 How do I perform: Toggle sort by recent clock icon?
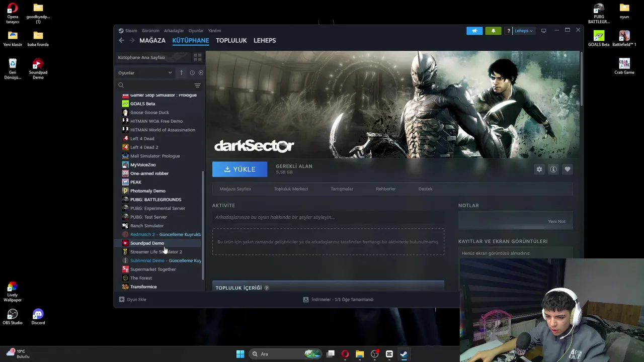point(192,73)
